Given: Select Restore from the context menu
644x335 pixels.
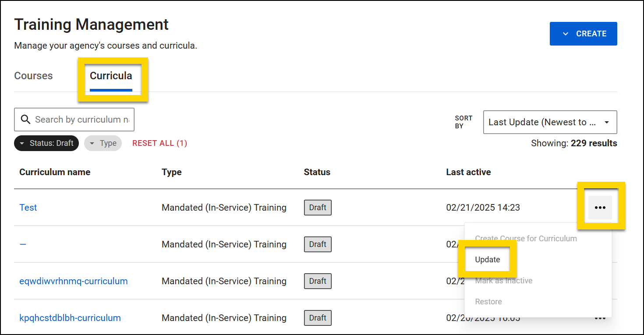Looking at the screenshot, I should click(x=488, y=301).
